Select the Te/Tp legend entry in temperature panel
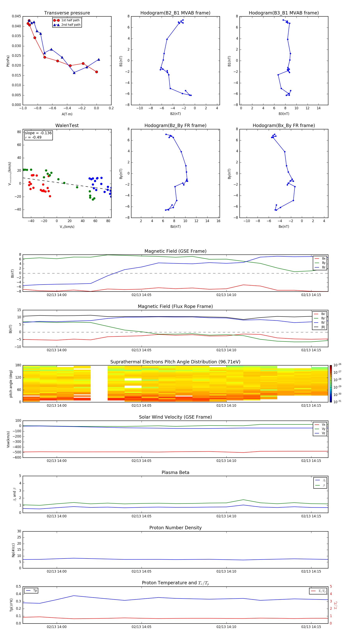This screenshot has width=351, height=644. tap(318, 591)
